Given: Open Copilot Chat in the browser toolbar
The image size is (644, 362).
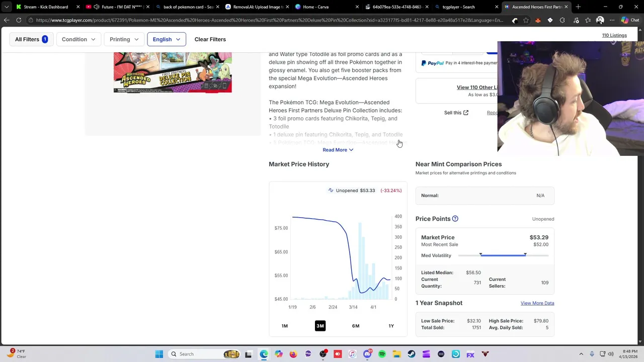Looking at the screenshot, I should (629, 20).
